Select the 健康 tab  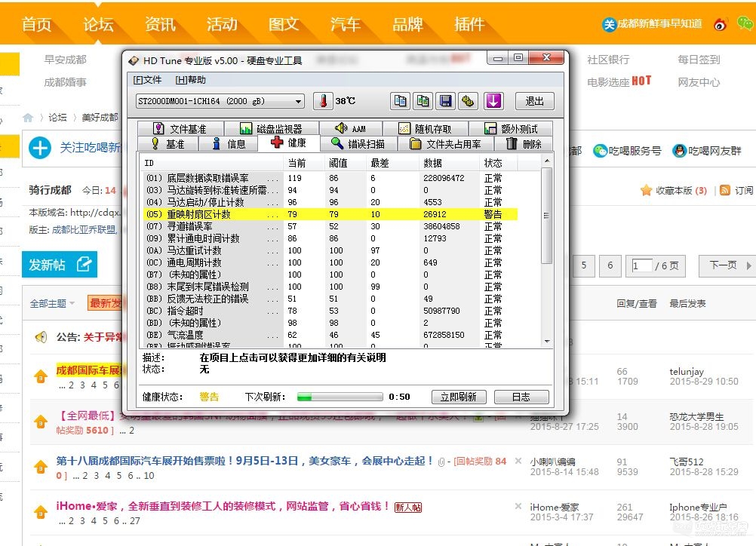click(x=288, y=143)
